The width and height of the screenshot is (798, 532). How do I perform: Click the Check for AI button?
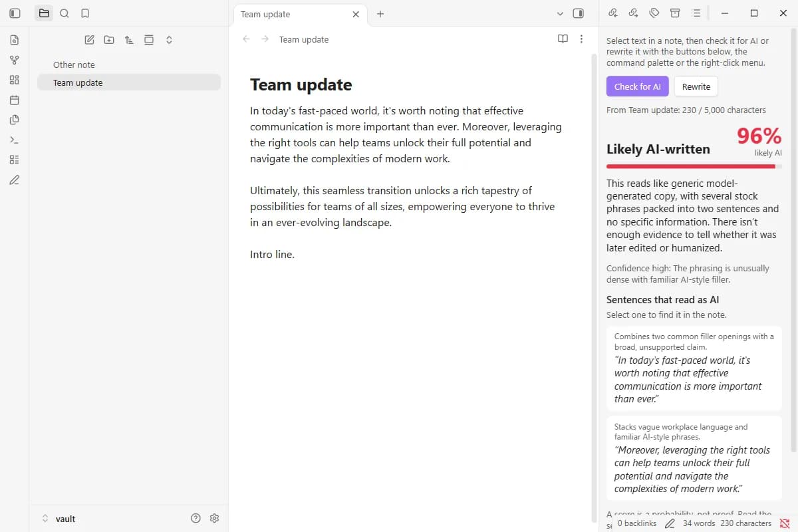coord(637,86)
